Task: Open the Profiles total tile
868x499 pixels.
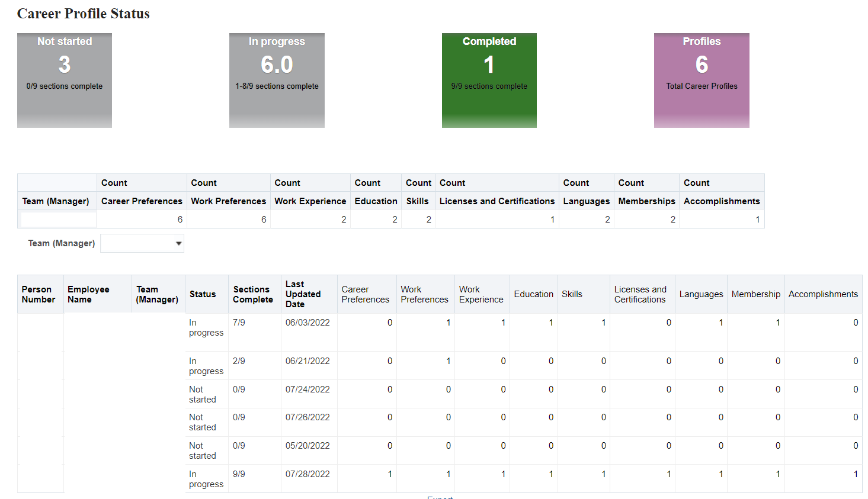Action: [702, 80]
